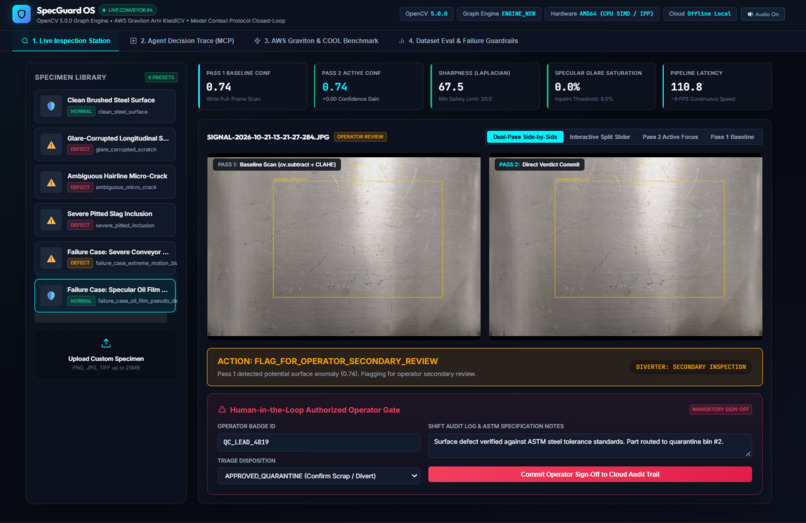This screenshot has height=523, width=806.
Task: Click the specimen library horizontal scrollbar
Action: 101,318
